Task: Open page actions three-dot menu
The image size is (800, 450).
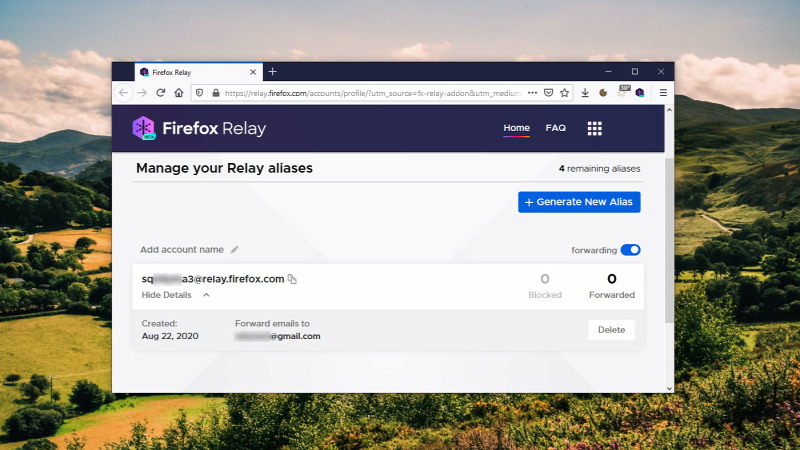Action: [x=533, y=93]
